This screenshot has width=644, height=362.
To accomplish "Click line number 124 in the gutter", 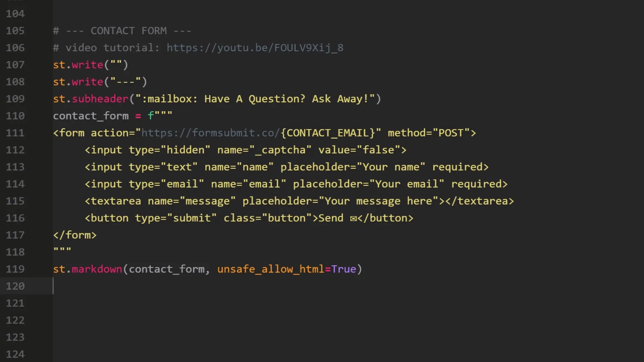I will [15, 354].
